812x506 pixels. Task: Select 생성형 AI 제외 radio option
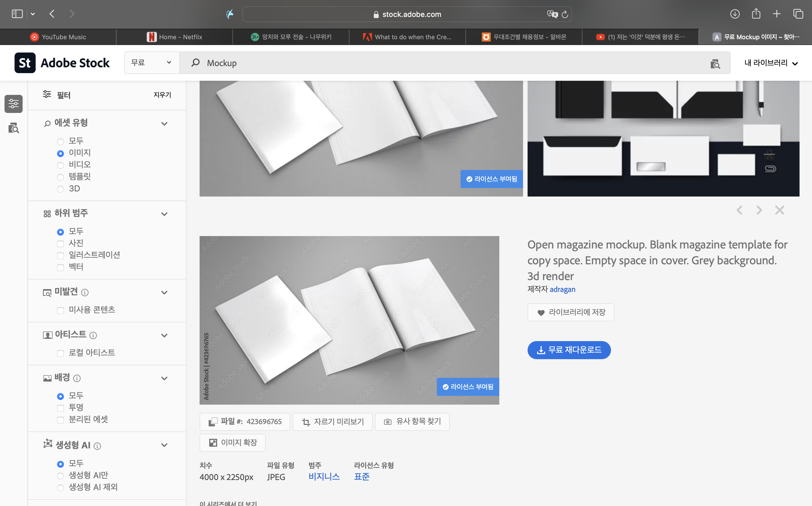tap(60, 488)
